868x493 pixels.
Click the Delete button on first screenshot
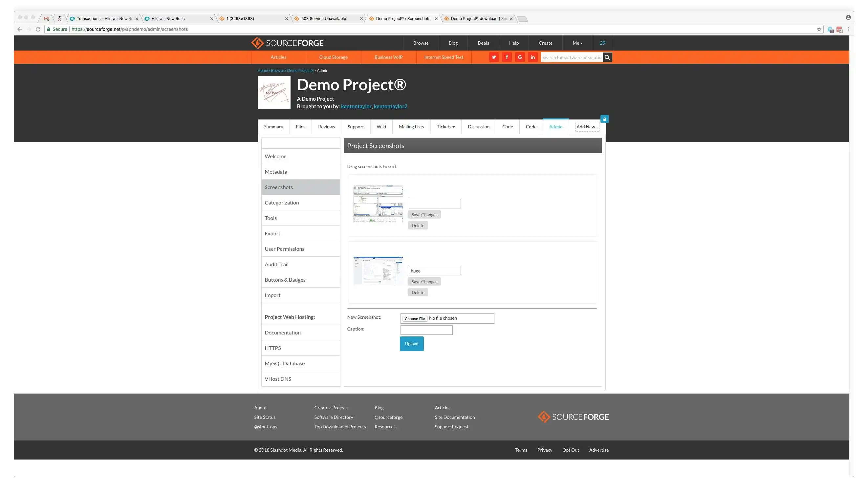(x=418, y=225)
